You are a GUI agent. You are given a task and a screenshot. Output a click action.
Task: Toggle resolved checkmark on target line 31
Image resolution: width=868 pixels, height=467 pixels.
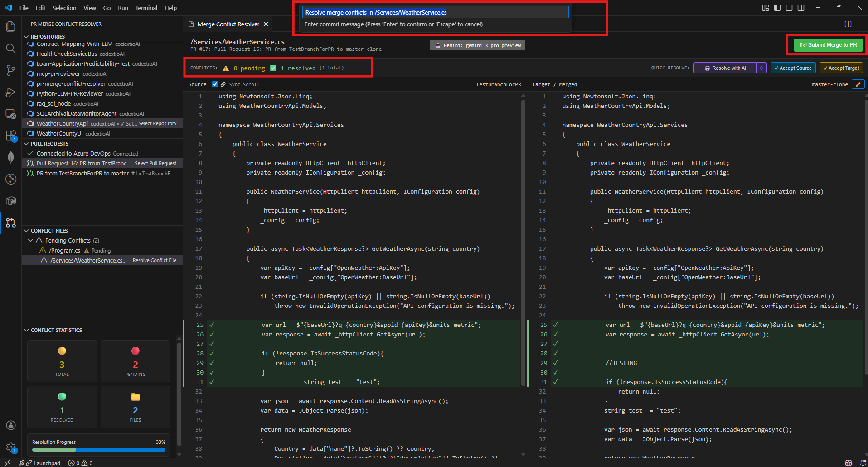pos(555,382)
